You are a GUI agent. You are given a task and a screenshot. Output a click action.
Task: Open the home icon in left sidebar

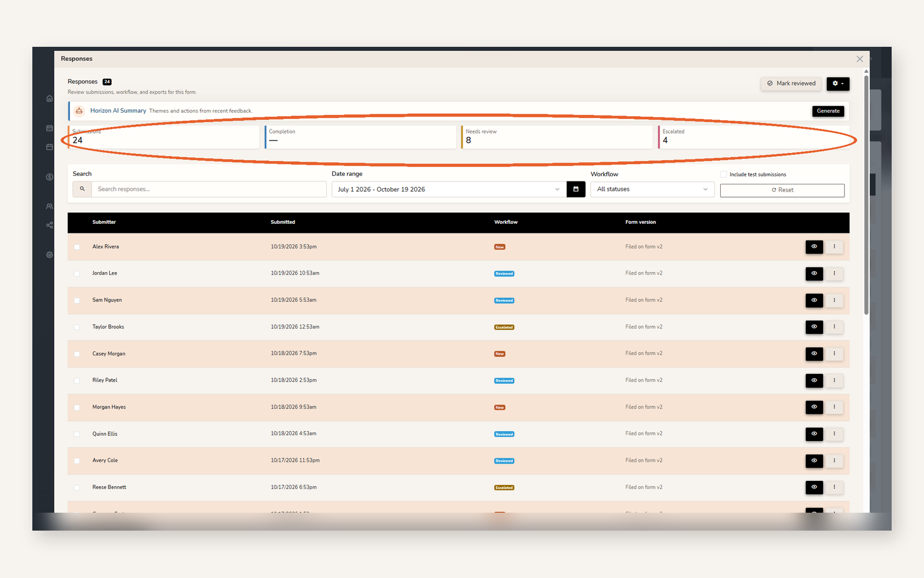50,98
